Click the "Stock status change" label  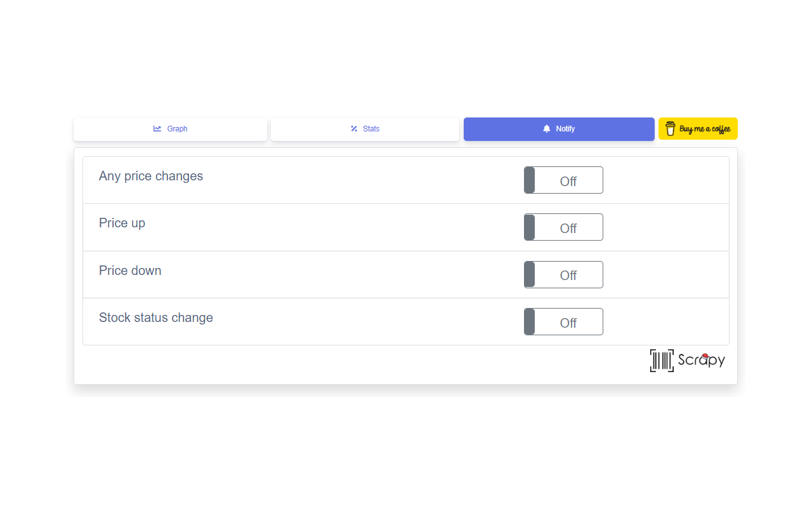click(156, 317)
